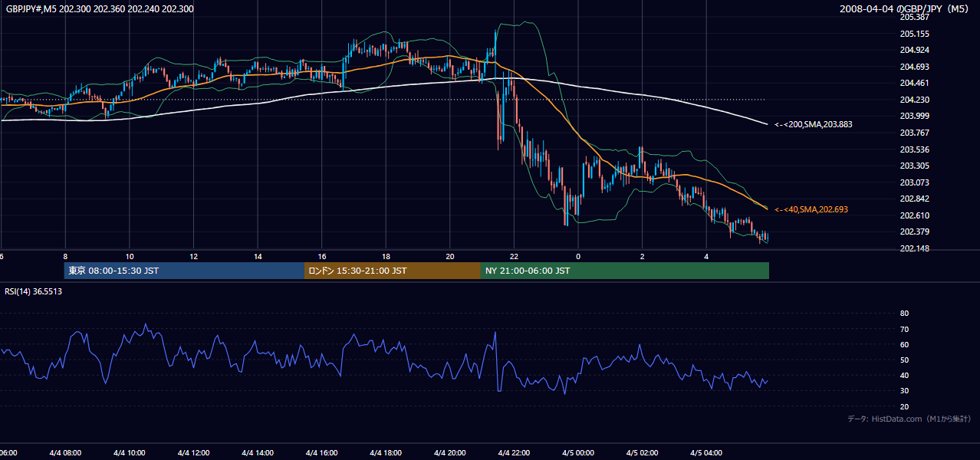Click price axis value 204.693

pyautogui.click(x=915, y=67)
